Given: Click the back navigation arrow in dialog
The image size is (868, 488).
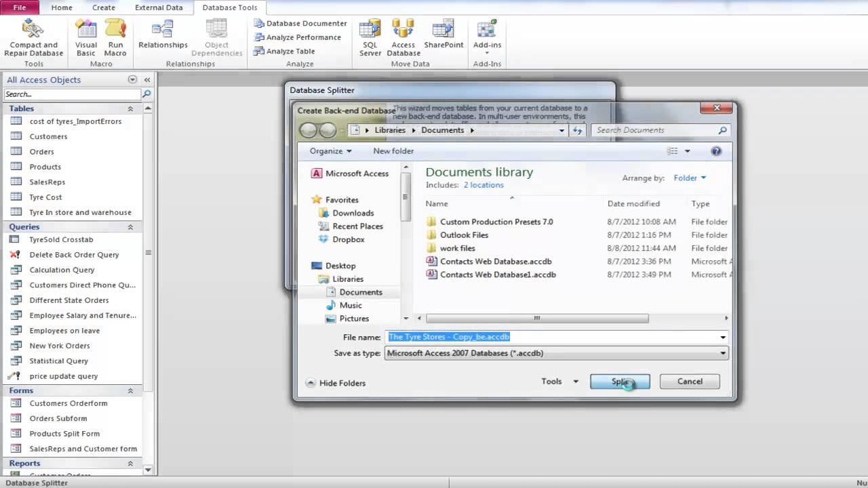Looking at the screenshot, I should click(309, 130).
